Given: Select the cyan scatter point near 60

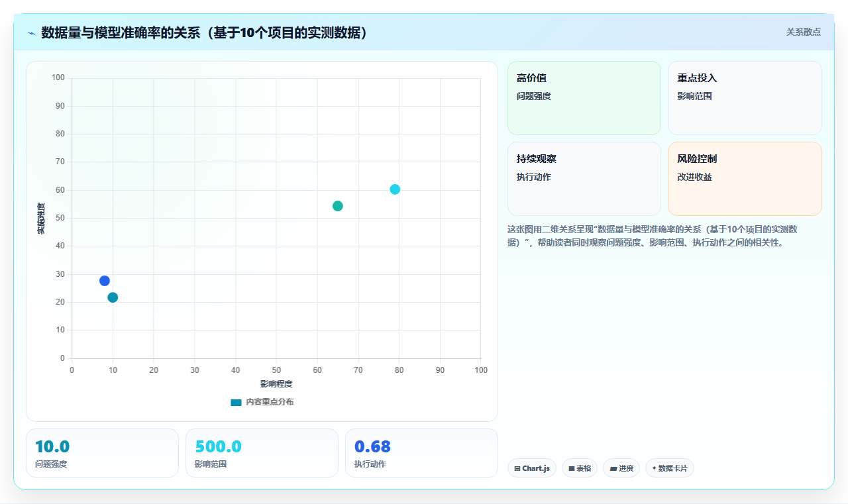Looking at the screenshot, I should (395, 189).
